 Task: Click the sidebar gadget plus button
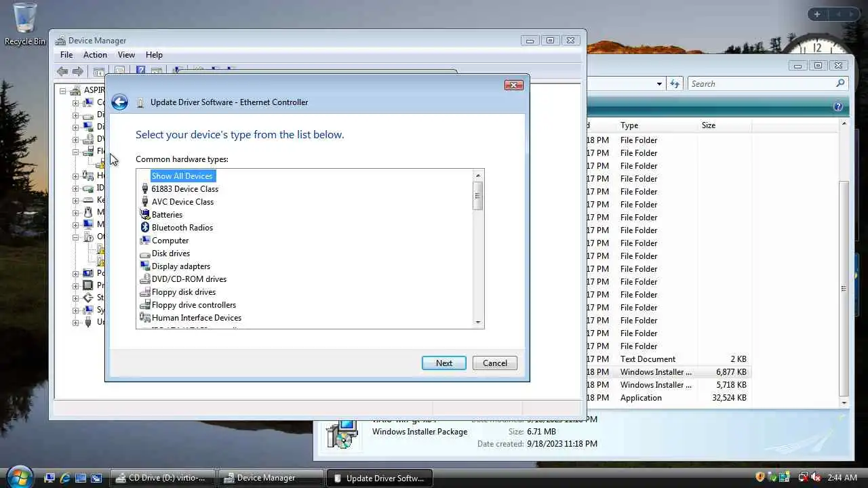tap(817, 14)
